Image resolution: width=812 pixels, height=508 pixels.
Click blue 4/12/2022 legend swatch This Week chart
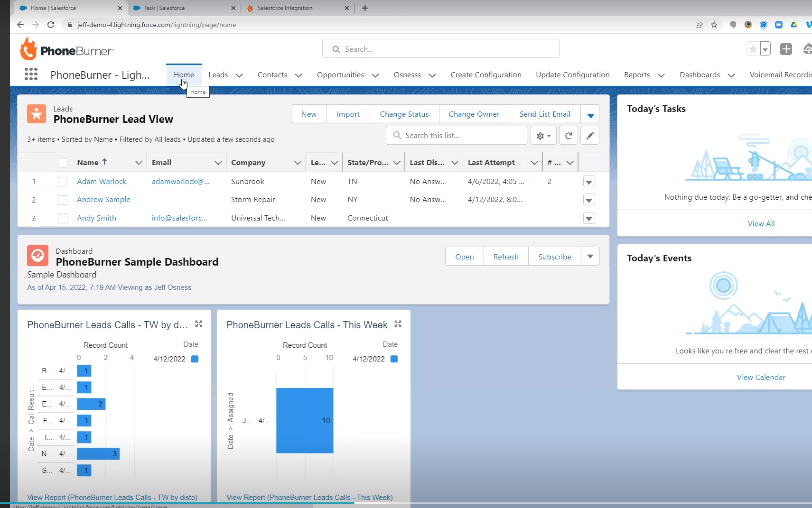click(394, 359)
